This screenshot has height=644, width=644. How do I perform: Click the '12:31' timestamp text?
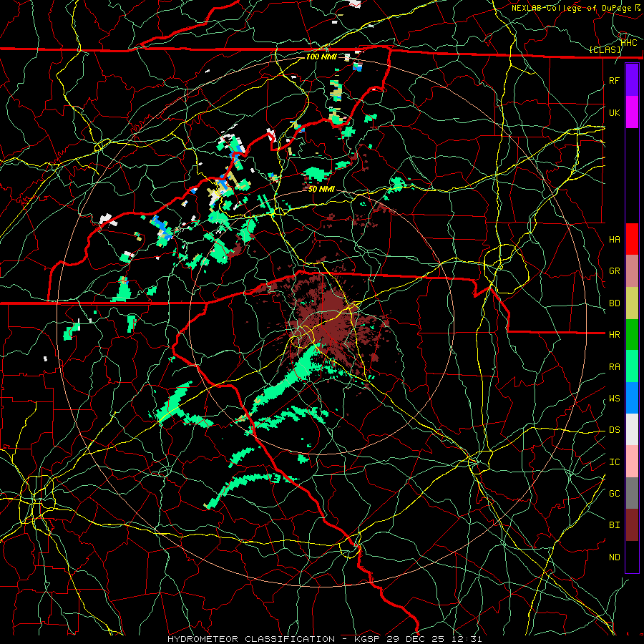(x=467, y=639)
